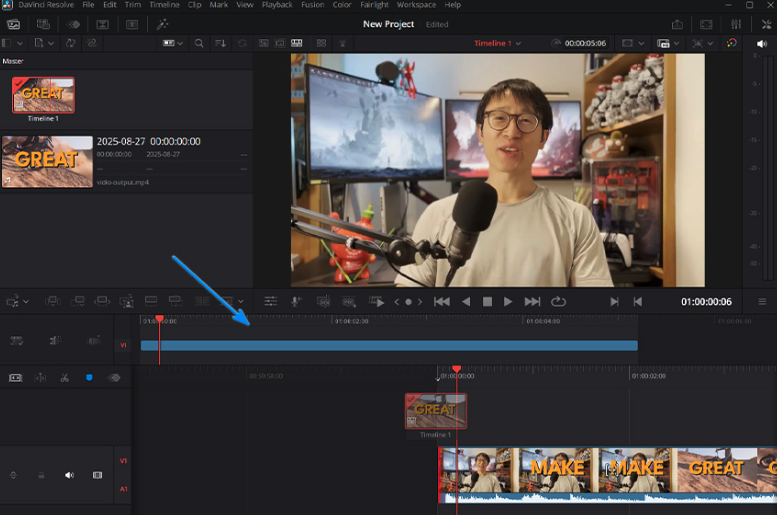The height and width of the screenshot is (515, 777).
Task: Stop playback with the square button
Action: pos(487,301)
